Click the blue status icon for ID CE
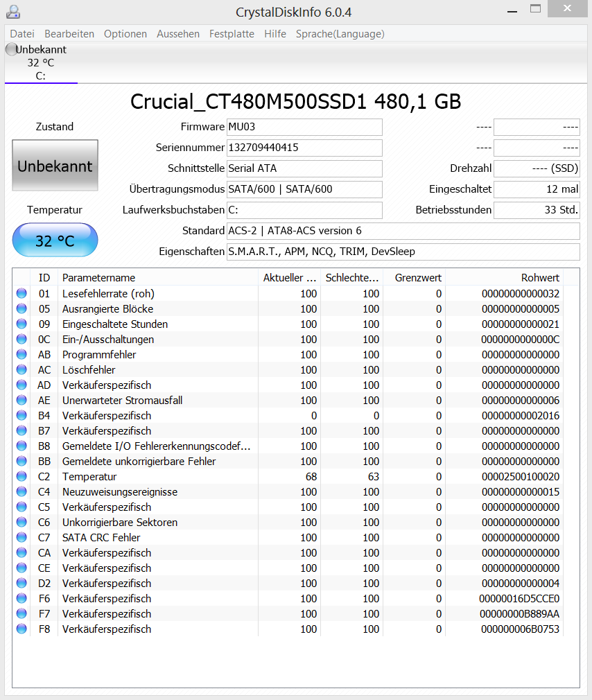This screenshot has width=592, height=700. pos(21,568)
